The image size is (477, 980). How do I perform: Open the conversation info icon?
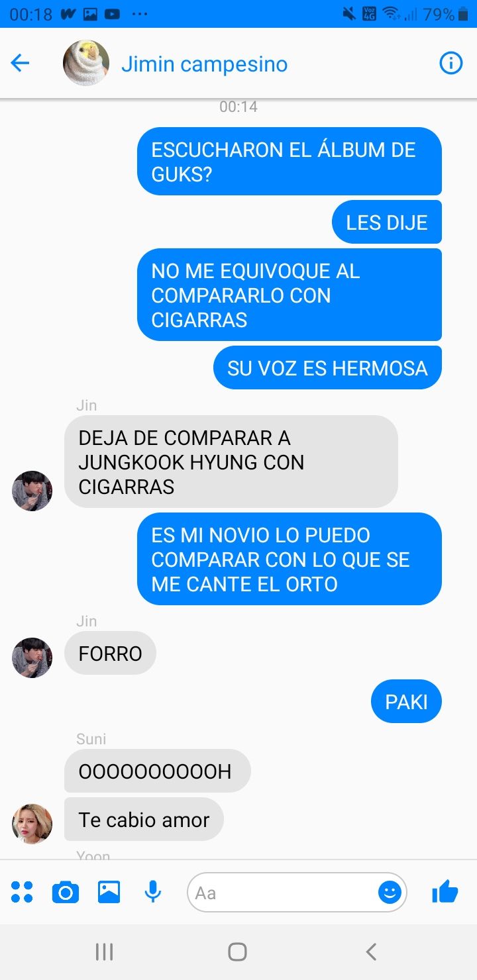coord(451,64)
